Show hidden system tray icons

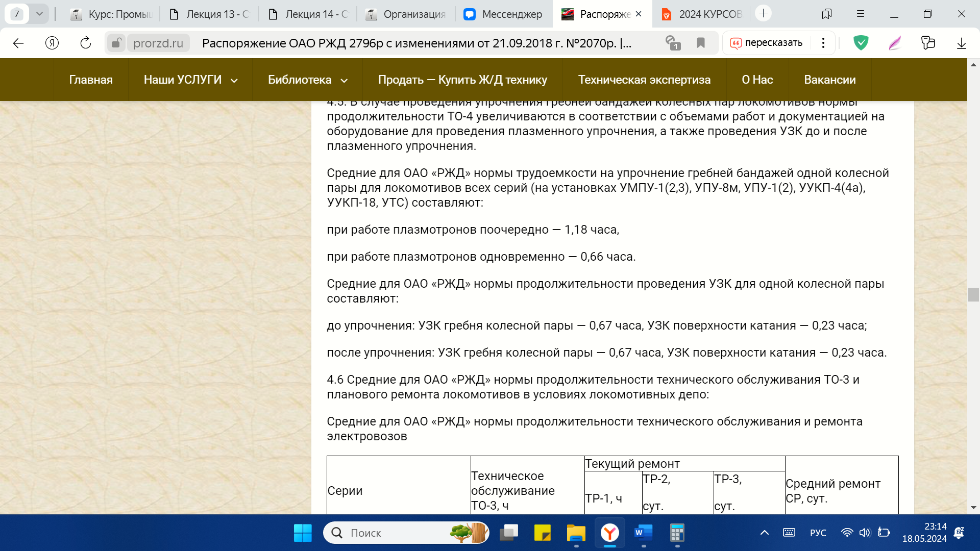765,533
